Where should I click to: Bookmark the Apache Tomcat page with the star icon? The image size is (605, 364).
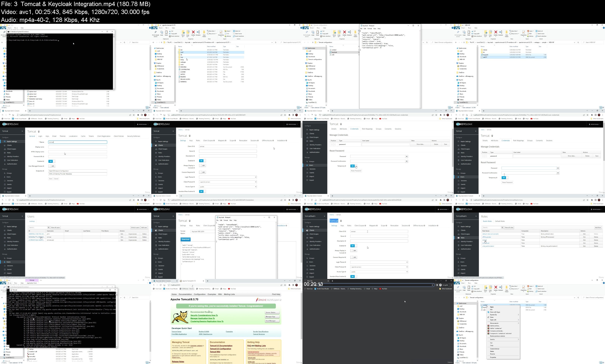(x=285, y=285)
